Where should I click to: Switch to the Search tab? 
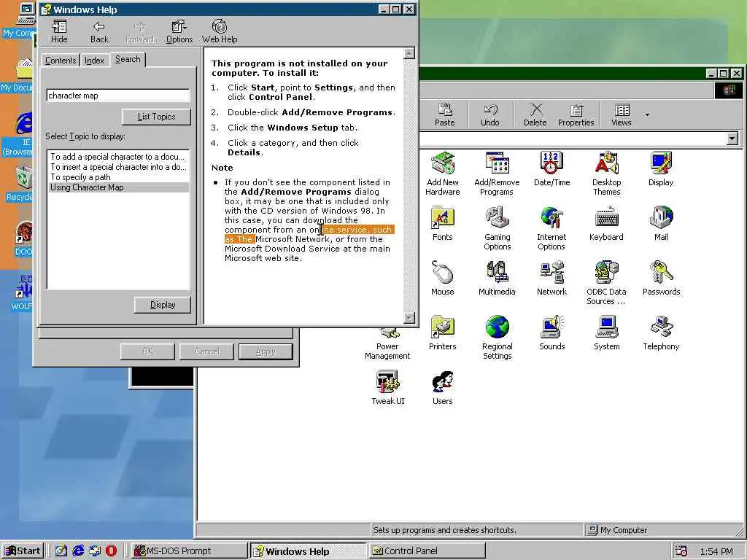[x=128, y=59]
